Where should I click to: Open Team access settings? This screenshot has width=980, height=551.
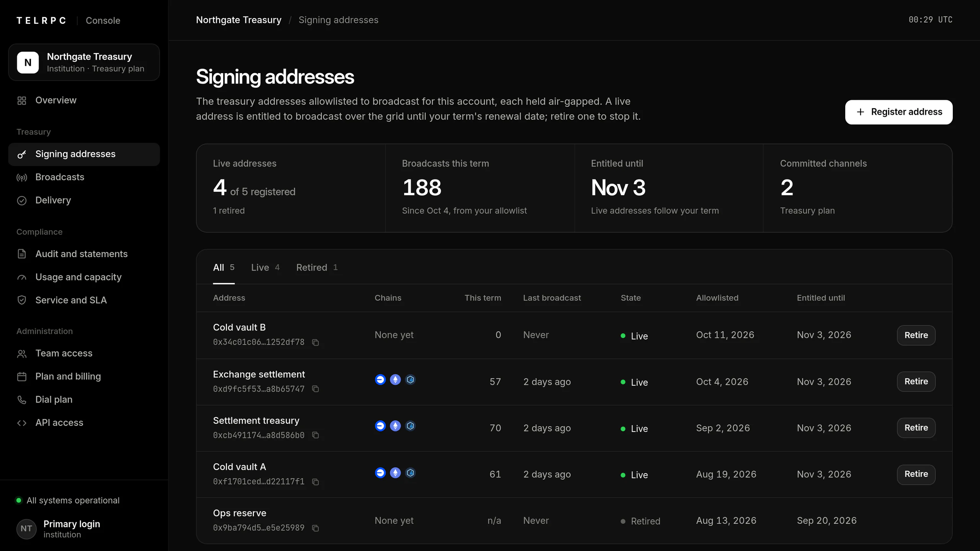coord(84,353)
